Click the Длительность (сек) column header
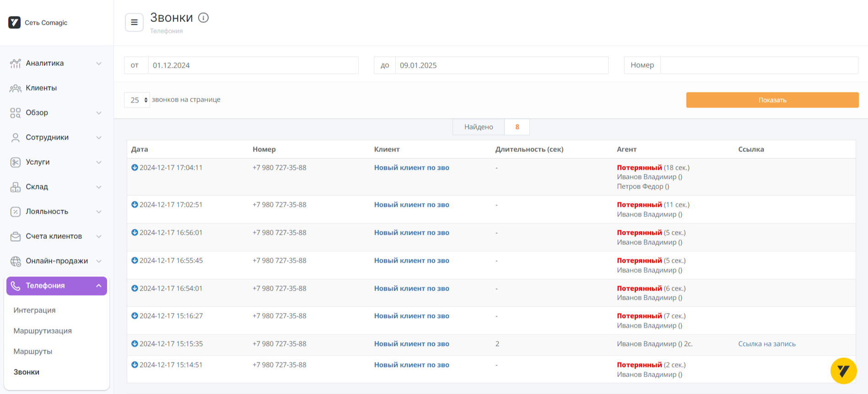 pyautogui.click(x=529, y=149)
